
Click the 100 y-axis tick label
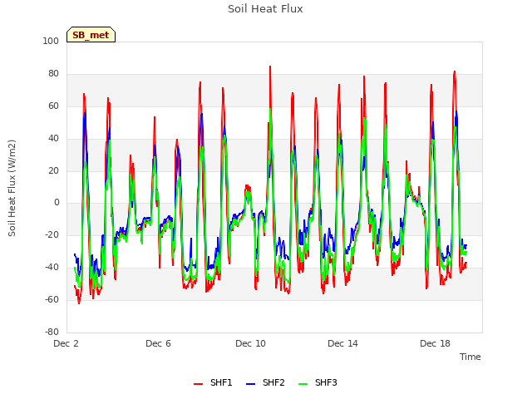coord(51,41)
